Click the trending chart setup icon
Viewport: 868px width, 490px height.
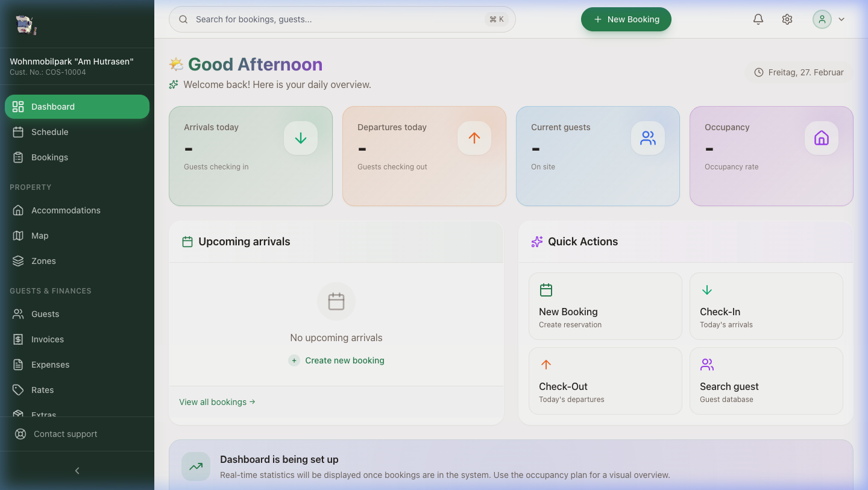pos(196,466)
